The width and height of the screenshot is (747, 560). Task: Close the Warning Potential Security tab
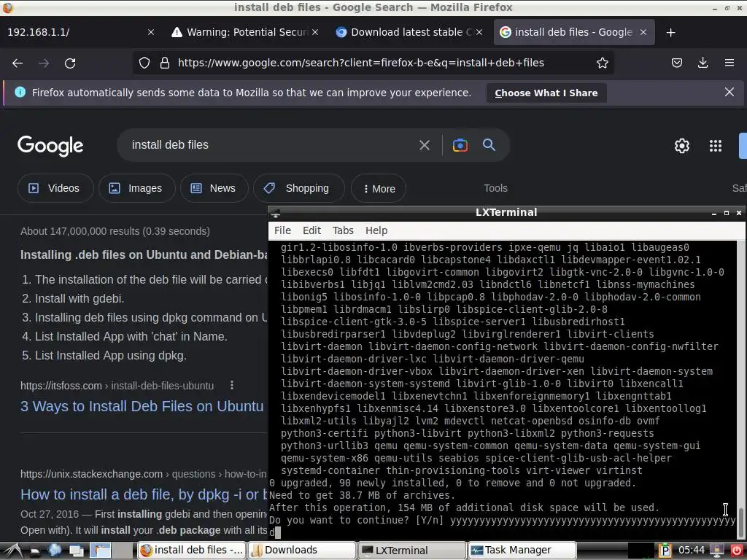[315, 32]
